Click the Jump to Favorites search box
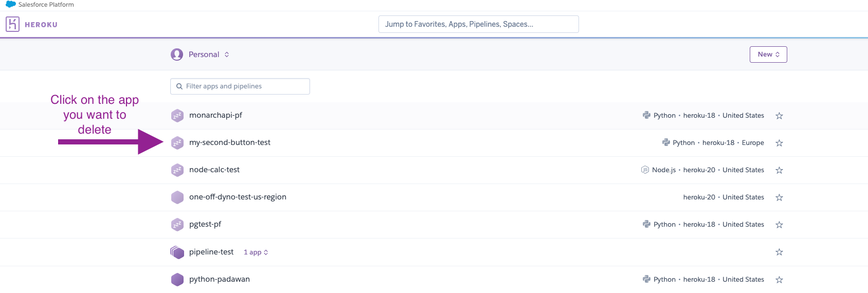Image resolution: width=868 pixels, height=293 pixels. pos(478,24)
